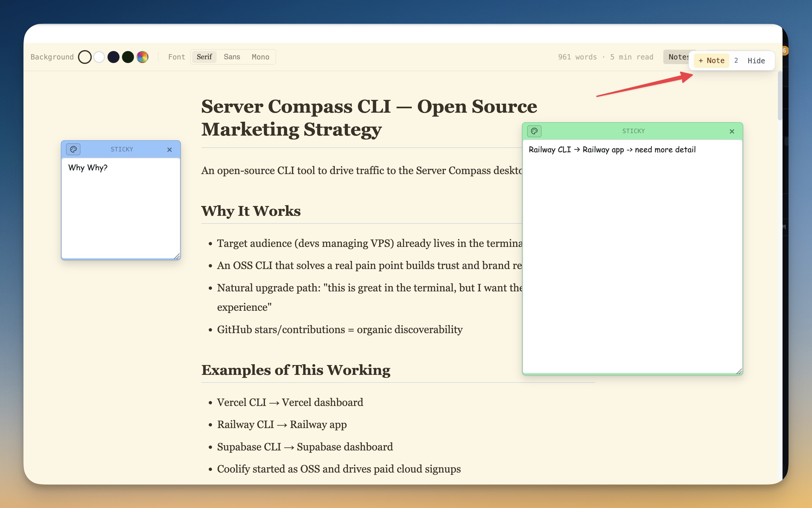Switch the font to Mono
This screenshot has height=508, width=812.
[x=260, y=57]
